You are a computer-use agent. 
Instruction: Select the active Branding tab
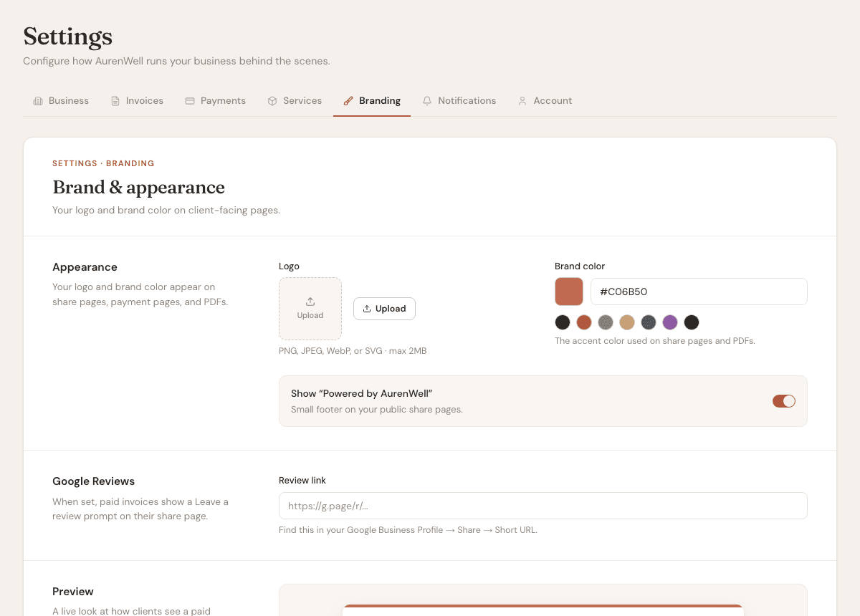(x=372, y=101)
